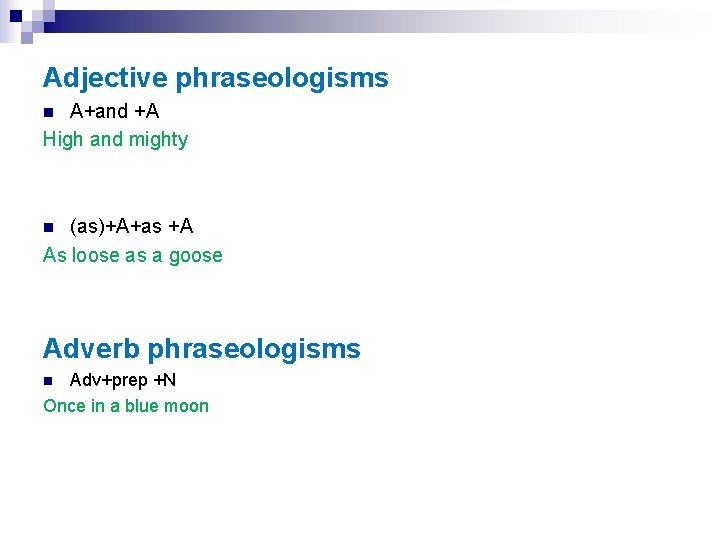Image resolution: width=720 pixels, height=540 pixels.
Task: Click the green "As loose as a goose" example
Action: pyautogui.click(x=132, y=255)
